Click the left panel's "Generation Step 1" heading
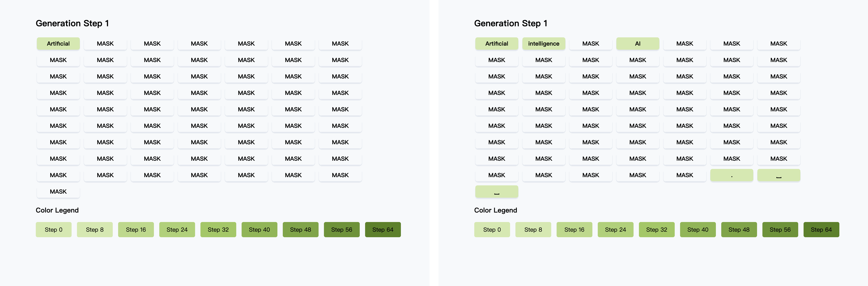Screen dimensions: 868x286 [72, 23]
